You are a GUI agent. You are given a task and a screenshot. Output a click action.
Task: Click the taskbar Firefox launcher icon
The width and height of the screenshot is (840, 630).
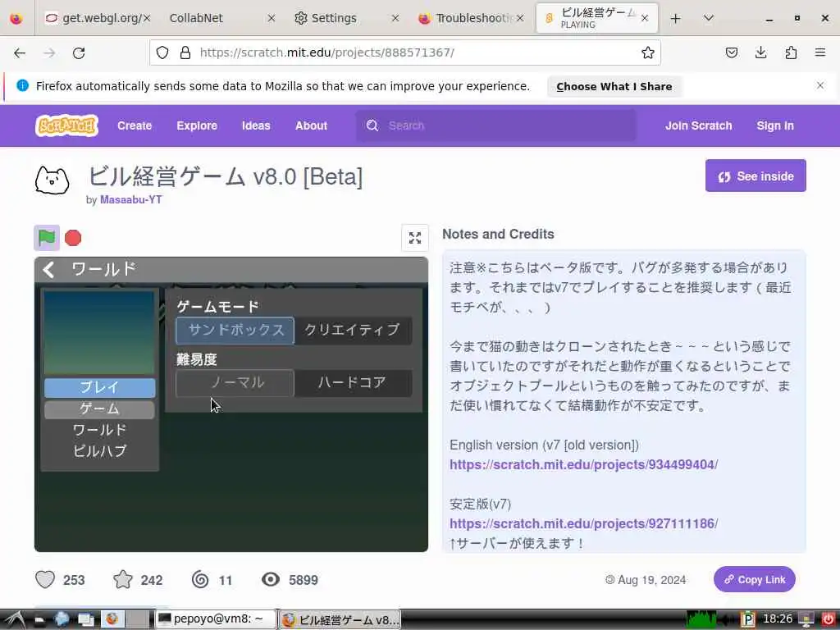[112, 619]
